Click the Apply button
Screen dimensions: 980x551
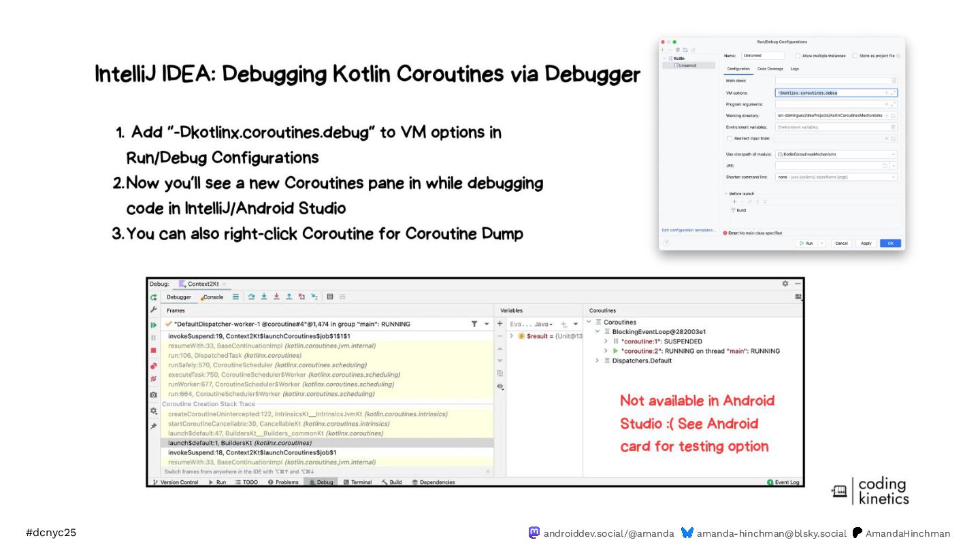pyautogui.click(x=866, y=243)
